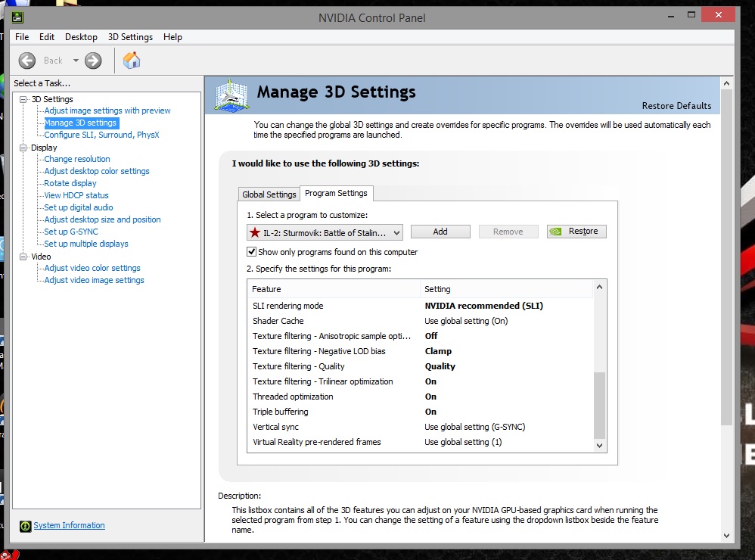Click the main panel scroll up arrow
Image resolution: width=755 pixels, height=560 pixels.
[726, 83]
